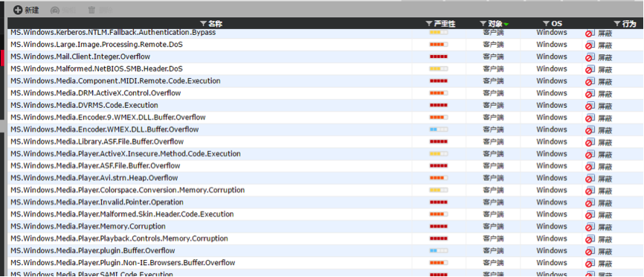Click block icon for MS.Windows.Mail.Client.Integer.Overflow
Viewport: 644px width, 277px height.
[590, 57]
